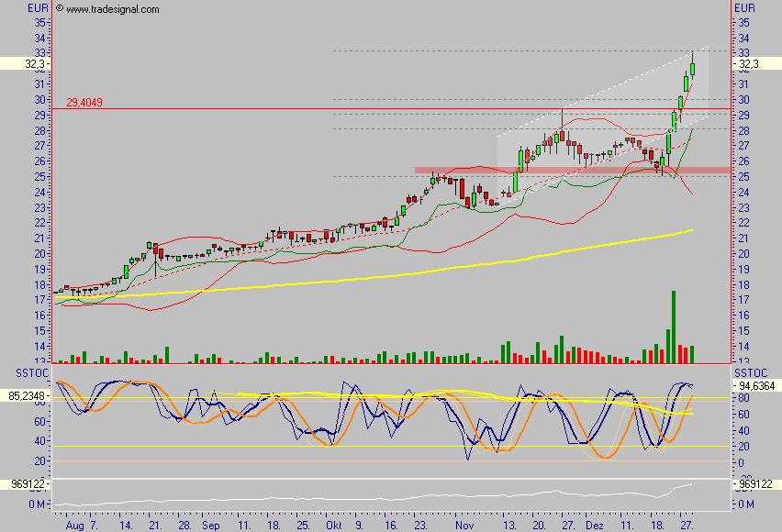Click the topmost green candlestick near 32
The width and height of the screenshot is (782, 532).
click(693, 68)
